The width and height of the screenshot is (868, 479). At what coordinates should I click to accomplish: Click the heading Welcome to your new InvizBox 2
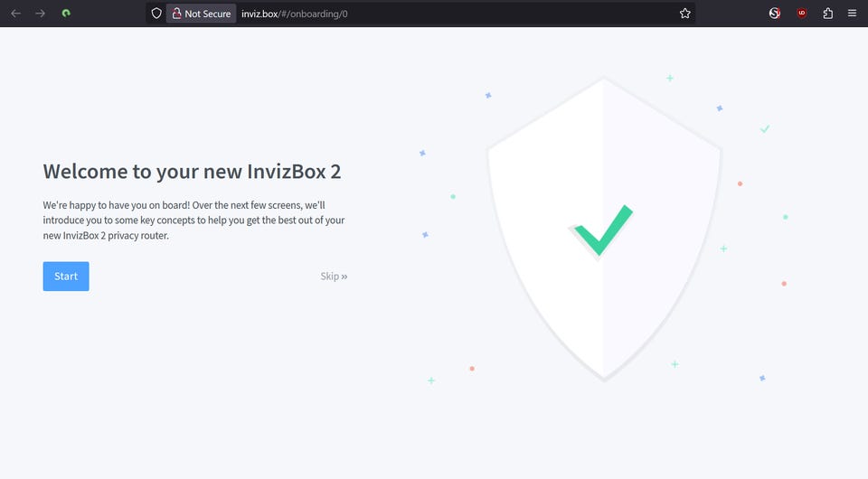pos(192,172)
